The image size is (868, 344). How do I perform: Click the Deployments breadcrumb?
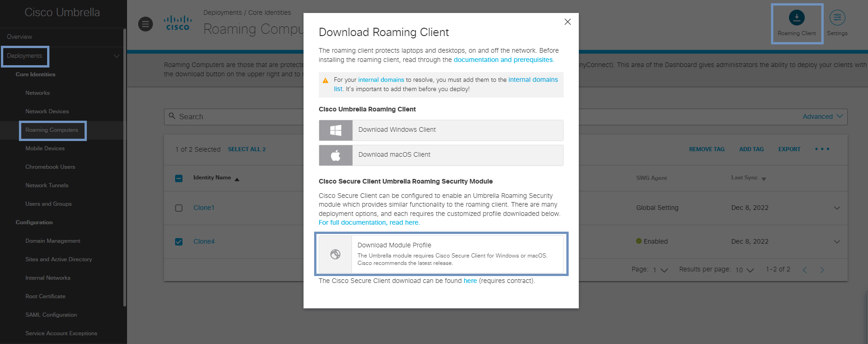[x=222, y=12]
